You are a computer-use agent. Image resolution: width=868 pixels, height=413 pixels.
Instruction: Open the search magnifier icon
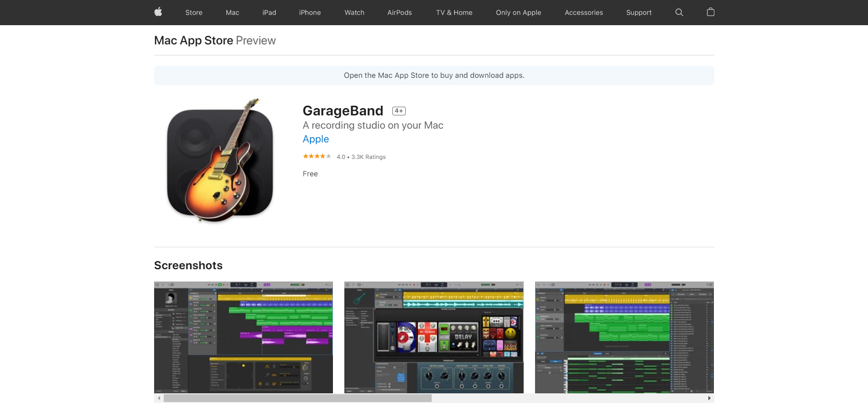coord(679,12)
